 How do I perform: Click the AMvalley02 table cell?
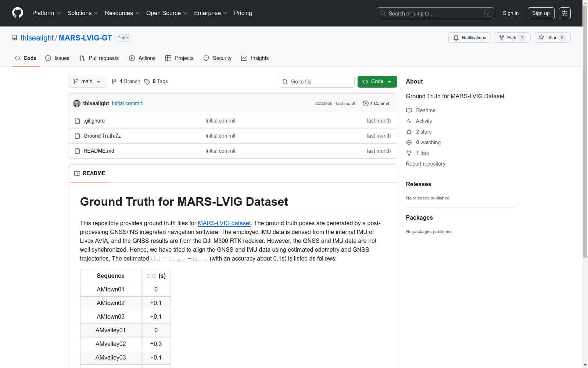tap(111, 344)
